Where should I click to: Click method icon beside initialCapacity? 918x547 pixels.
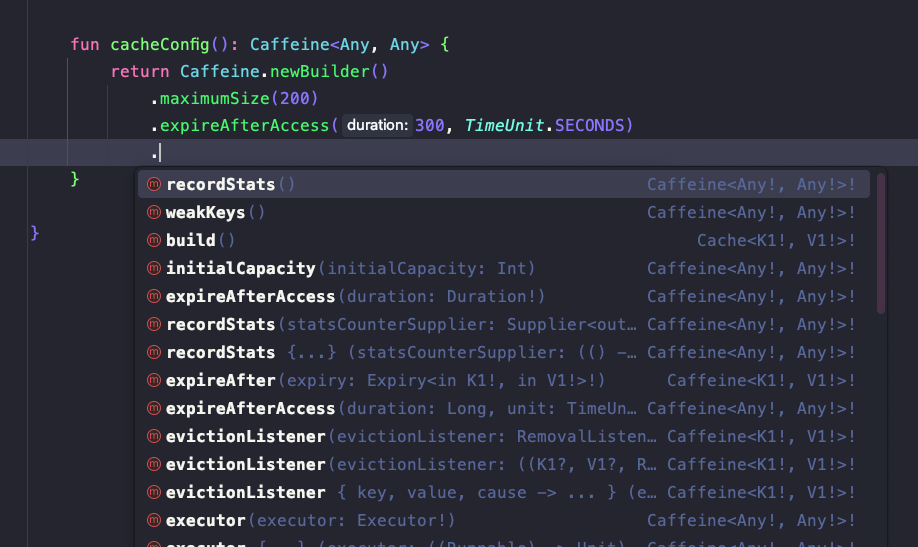click(x=154, y=268)
